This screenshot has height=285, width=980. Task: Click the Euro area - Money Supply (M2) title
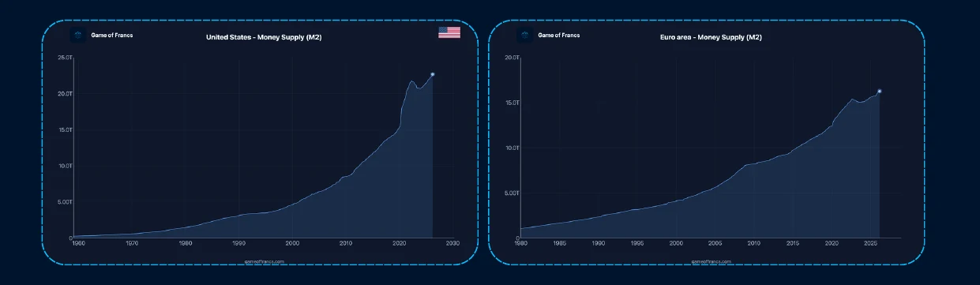[711, 37]
